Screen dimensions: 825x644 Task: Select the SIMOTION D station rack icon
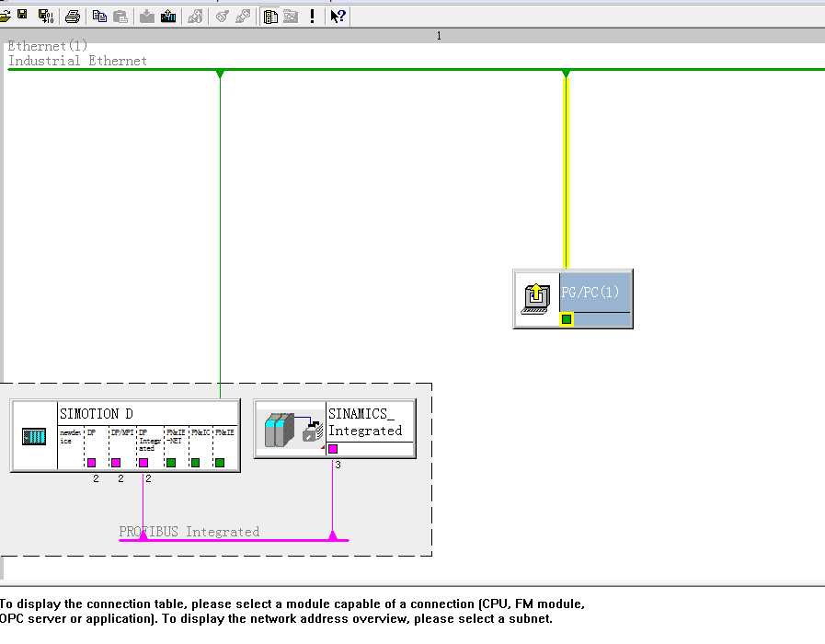pos(34,436)
